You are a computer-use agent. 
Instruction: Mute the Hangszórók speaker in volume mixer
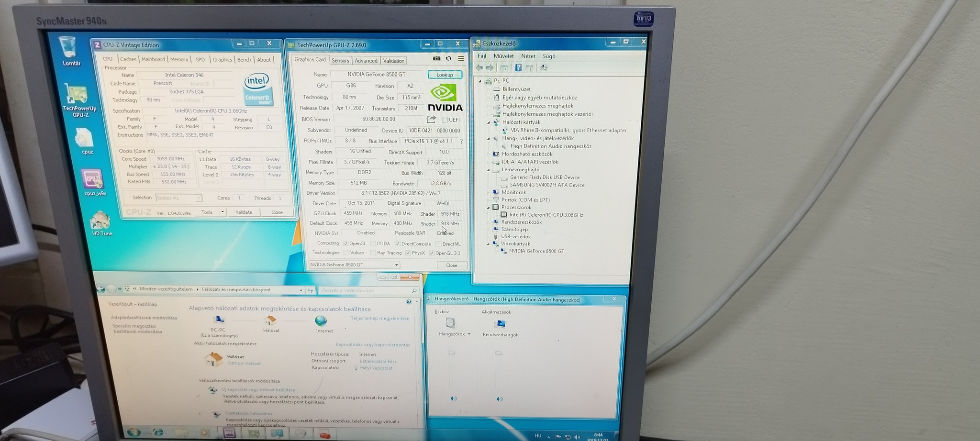click(453, 398)
